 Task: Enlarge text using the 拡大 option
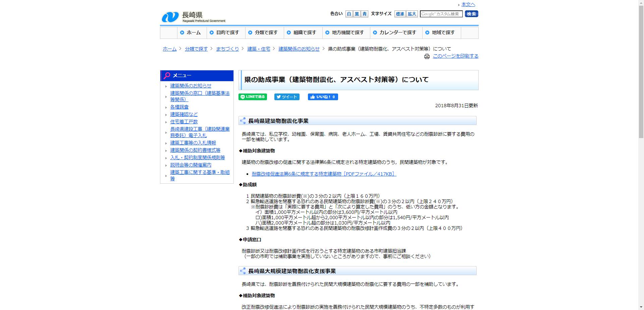tap(412, 14)
